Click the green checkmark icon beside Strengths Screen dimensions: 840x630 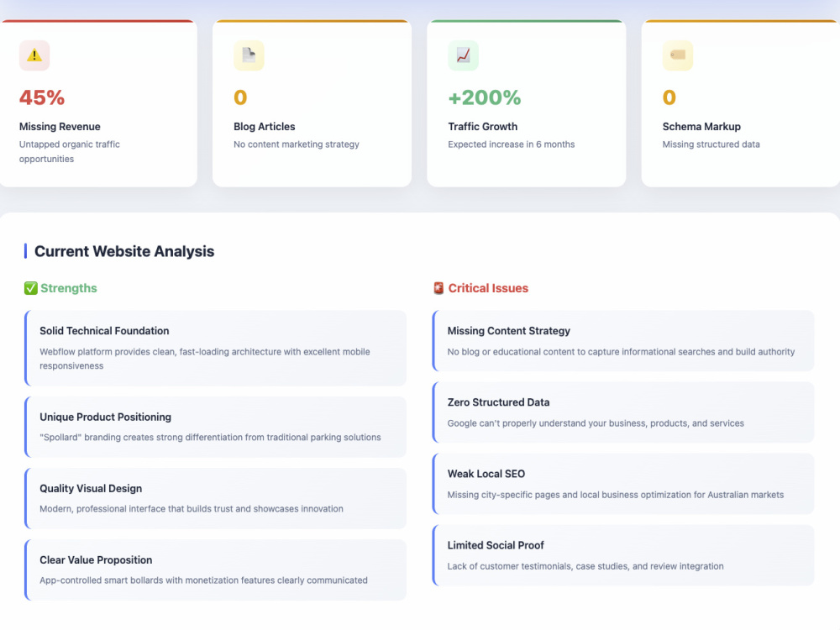31,288
